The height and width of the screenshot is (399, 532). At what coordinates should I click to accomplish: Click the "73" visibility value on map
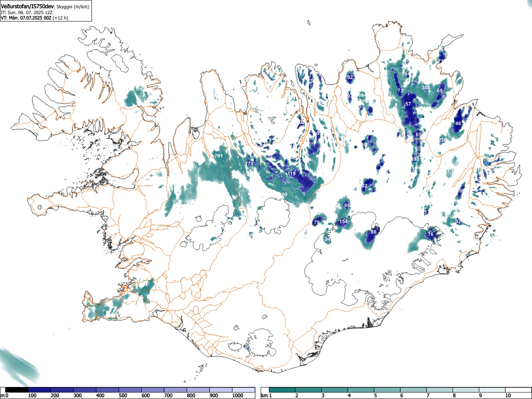(x=400, y=91)
